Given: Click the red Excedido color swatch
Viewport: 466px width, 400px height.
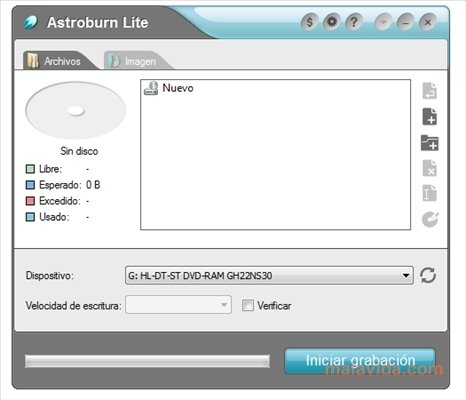Looking at the screenshot, I should point(30,201).
